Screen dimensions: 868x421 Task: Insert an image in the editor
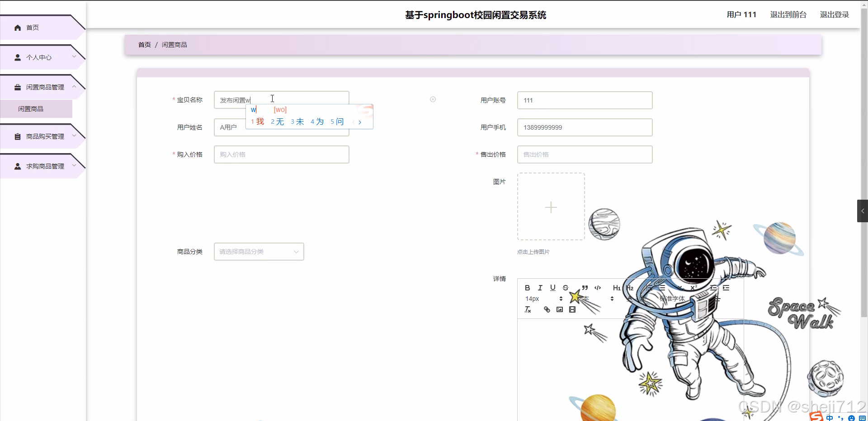560,309
